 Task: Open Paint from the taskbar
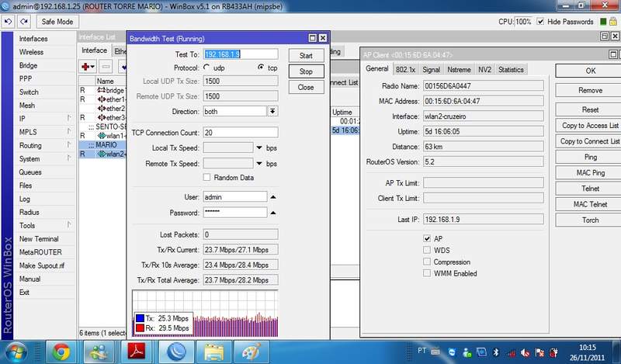(252, 352)
